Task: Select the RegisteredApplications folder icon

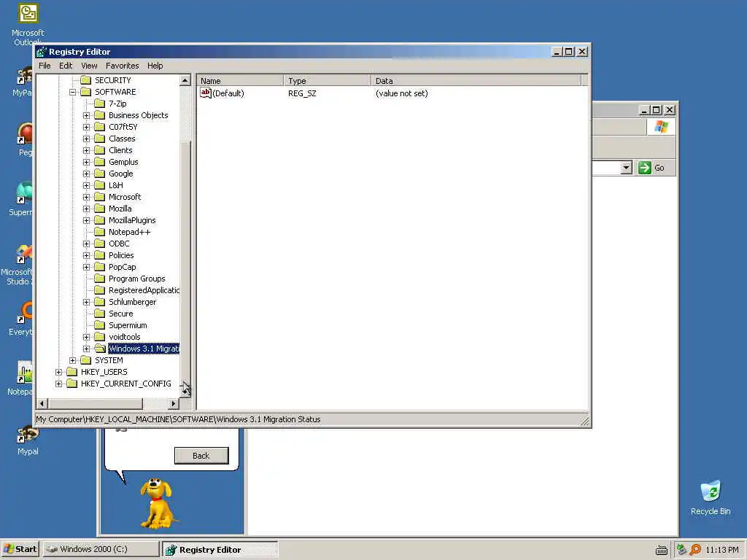Action: point(99,290)
